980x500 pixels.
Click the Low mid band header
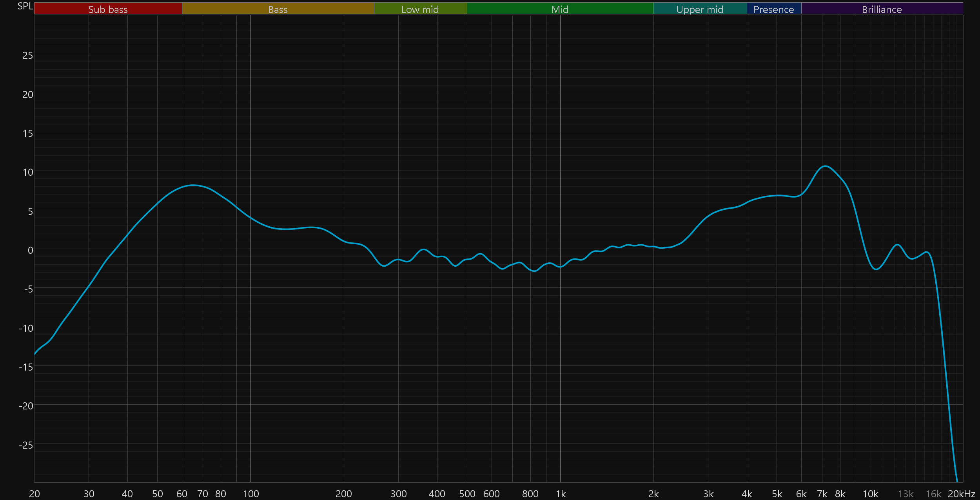click(x=420, y=9)
